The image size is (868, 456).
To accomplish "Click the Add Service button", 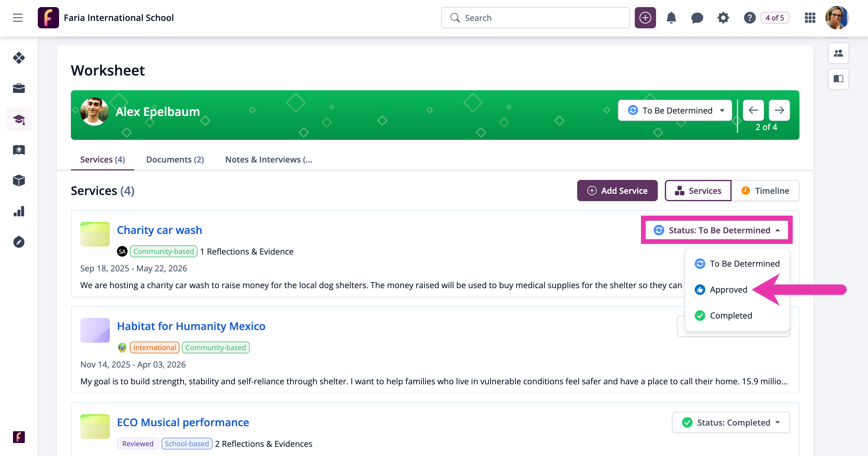I will click(617, 191).
